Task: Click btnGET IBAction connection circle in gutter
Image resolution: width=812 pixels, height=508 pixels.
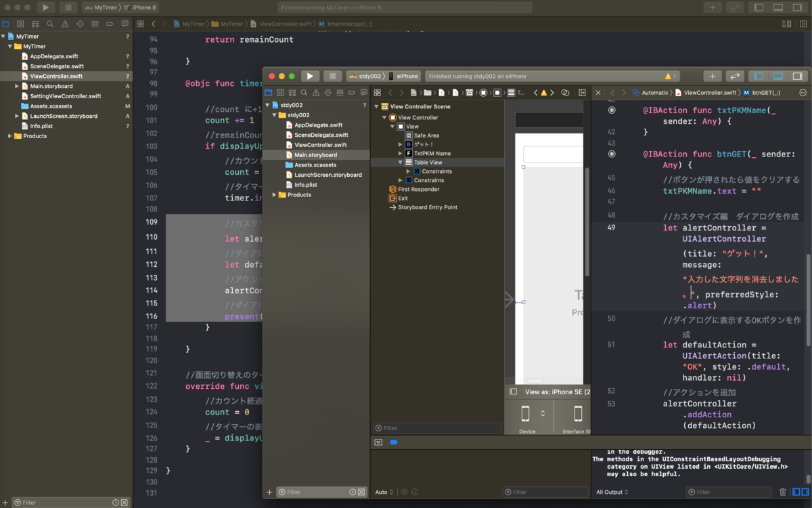Action: [x=612, y=154]
